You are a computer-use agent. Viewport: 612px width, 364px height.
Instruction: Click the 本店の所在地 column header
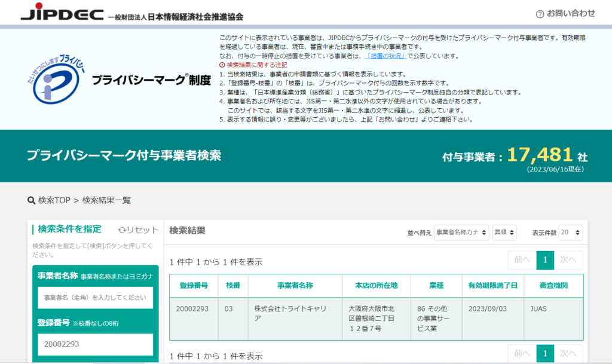[x=377, y=286]
